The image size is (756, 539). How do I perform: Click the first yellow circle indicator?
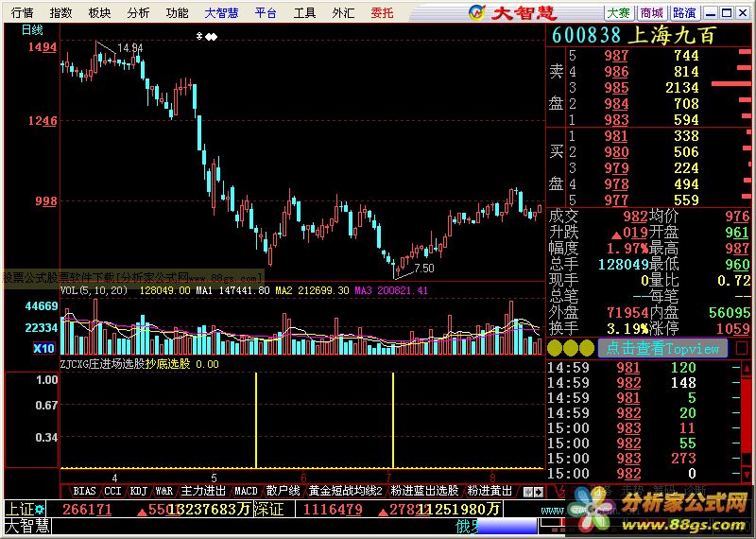pyautogui.click(x=555, y=348)
